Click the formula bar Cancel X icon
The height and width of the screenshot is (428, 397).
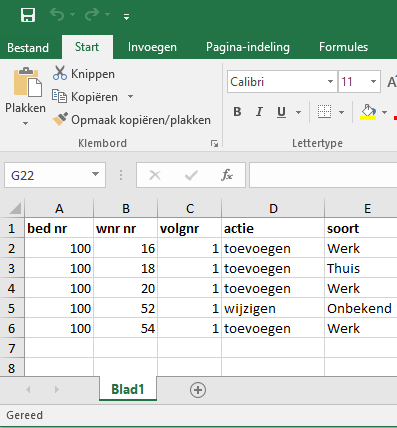tap(155, 175)
